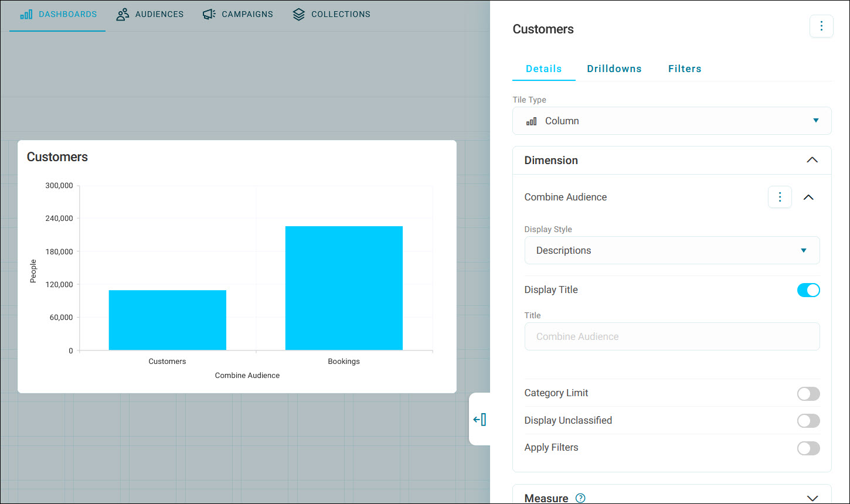Viewport: 850px width, 504px height.
Task: Open Combine Audience three-dot options menu
Action: (x=780, y=197)
